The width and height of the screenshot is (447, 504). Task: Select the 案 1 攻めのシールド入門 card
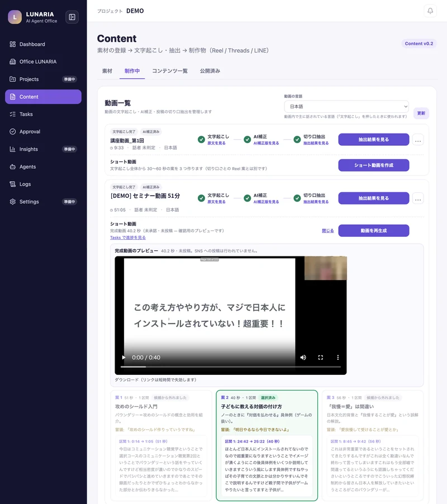point(161,445)
